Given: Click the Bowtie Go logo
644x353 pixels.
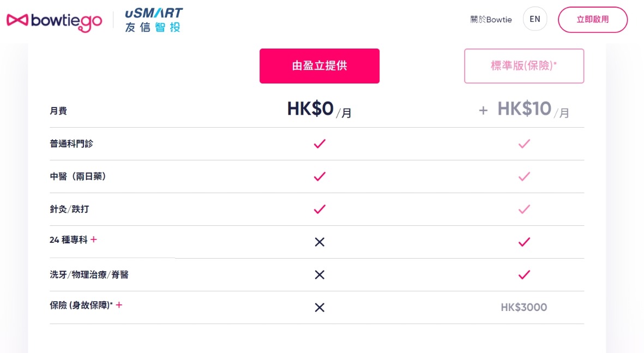Looking at the screenshot, I should click(55, 21).
